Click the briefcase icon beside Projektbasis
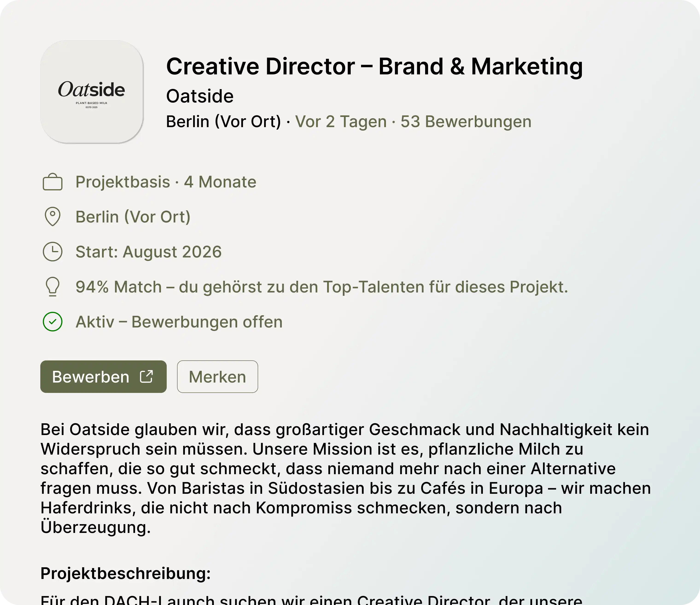 (53, 182)
